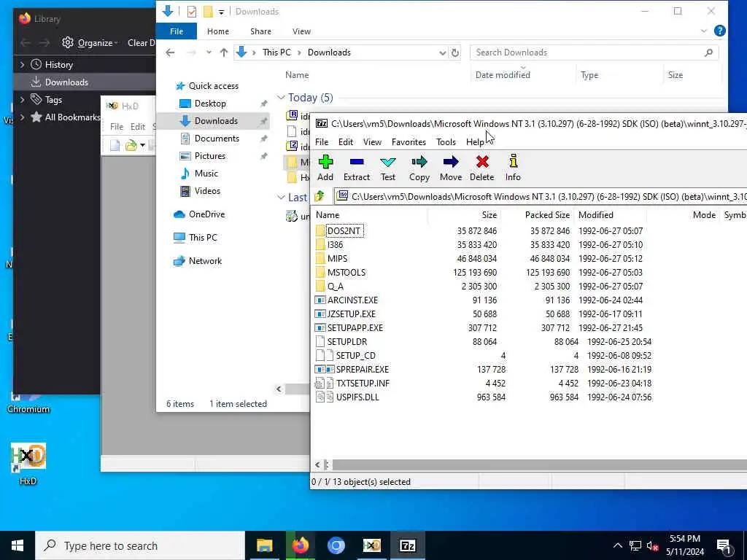Open the Explorer Share ribbon tab
This screenshot has width=747, height=560.
pyautogui.click(x=260, y=31)
